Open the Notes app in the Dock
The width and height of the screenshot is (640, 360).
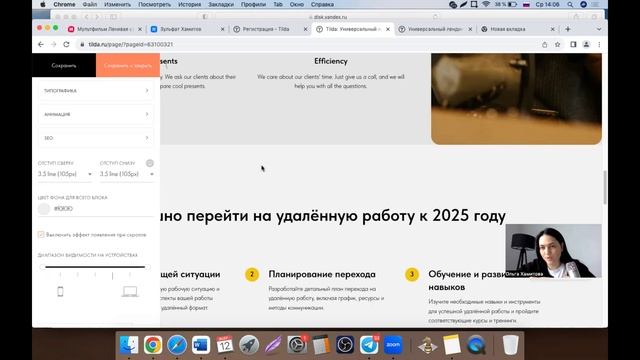tap(452, 345)
